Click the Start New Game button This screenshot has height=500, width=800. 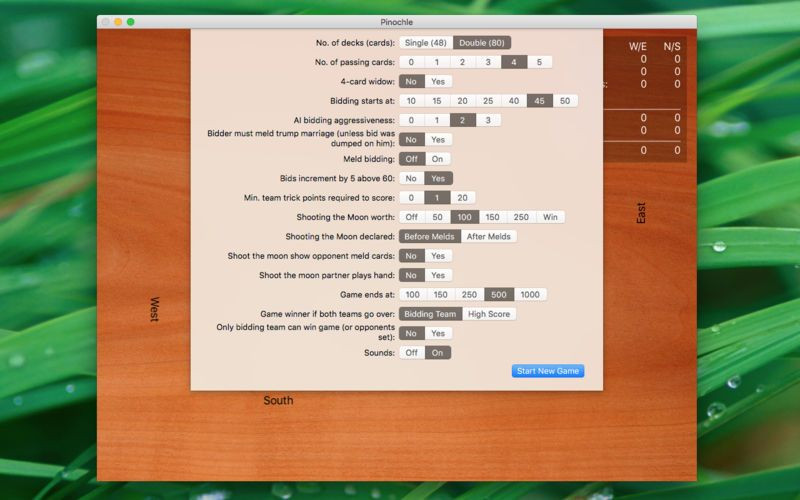pyautogui.click(x=548, y=371)
